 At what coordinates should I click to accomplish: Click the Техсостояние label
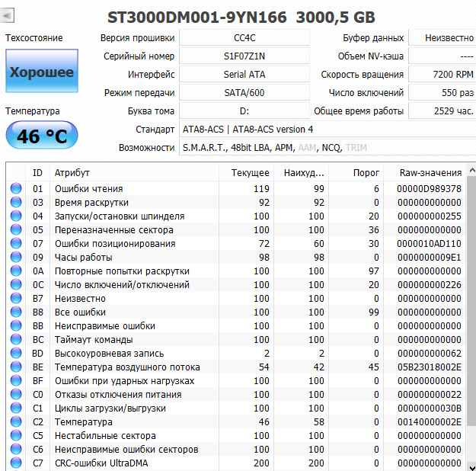click(34, 37)
